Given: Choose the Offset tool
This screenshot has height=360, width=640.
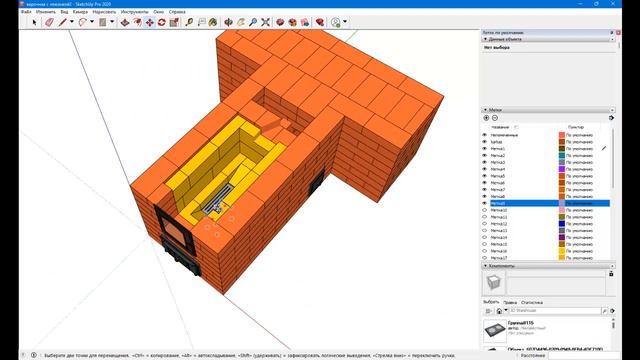Looking at the screenshot, I should 138,22.
